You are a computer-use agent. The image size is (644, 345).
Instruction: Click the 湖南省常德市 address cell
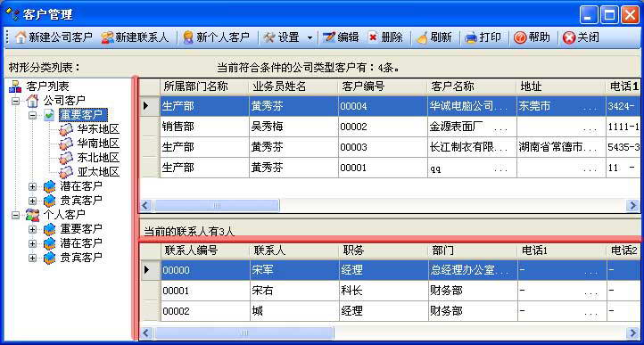[x=561, y=147]
